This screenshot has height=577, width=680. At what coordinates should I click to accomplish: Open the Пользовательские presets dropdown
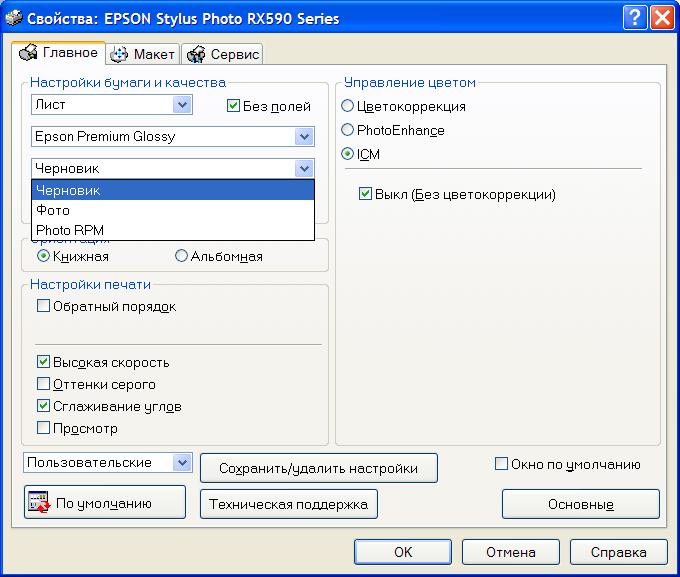click(182, 462)
